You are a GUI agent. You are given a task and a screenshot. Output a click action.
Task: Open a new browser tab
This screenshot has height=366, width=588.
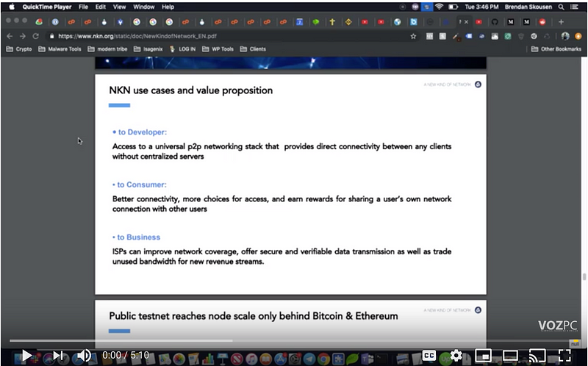point(561,22)
